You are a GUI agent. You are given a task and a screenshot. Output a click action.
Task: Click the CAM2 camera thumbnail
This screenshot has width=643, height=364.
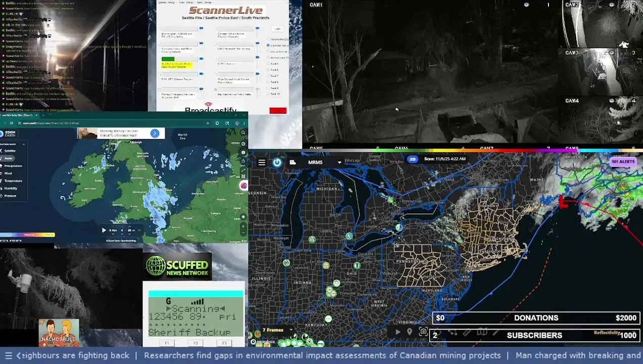pyautogui.click(x=600, y=24)
